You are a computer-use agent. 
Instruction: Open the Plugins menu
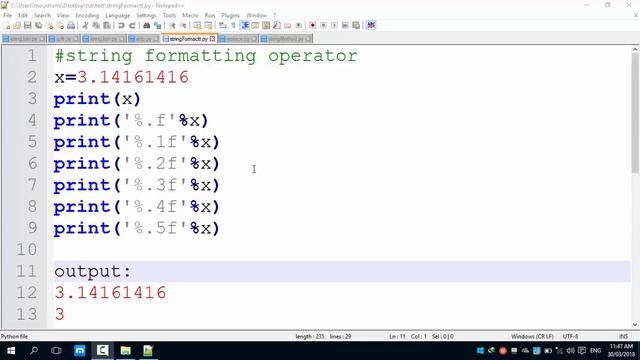point(231,15)
